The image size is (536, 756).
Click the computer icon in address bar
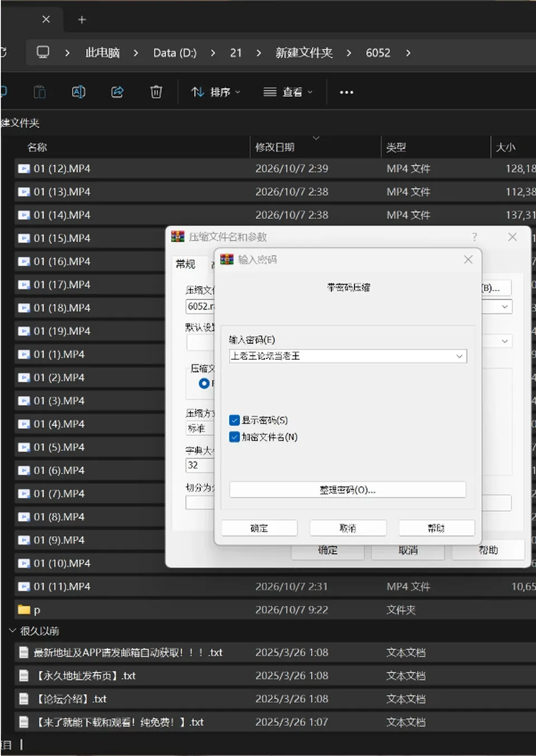(x=43, y=53)
